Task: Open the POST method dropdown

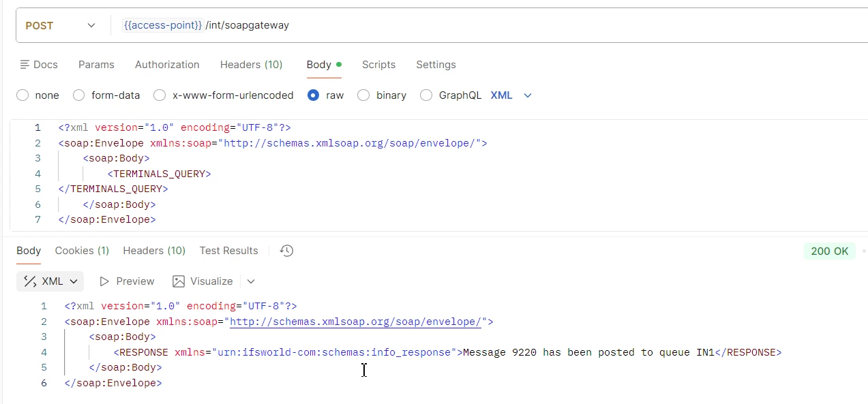Action: (x=60, y=26)
